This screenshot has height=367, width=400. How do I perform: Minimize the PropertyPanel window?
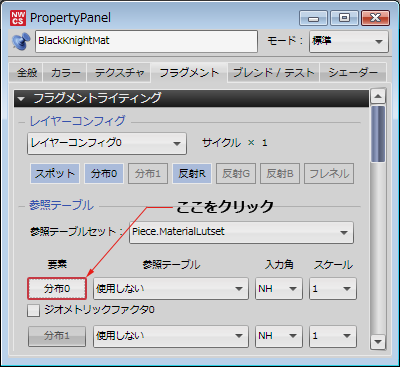coord(314,18)
